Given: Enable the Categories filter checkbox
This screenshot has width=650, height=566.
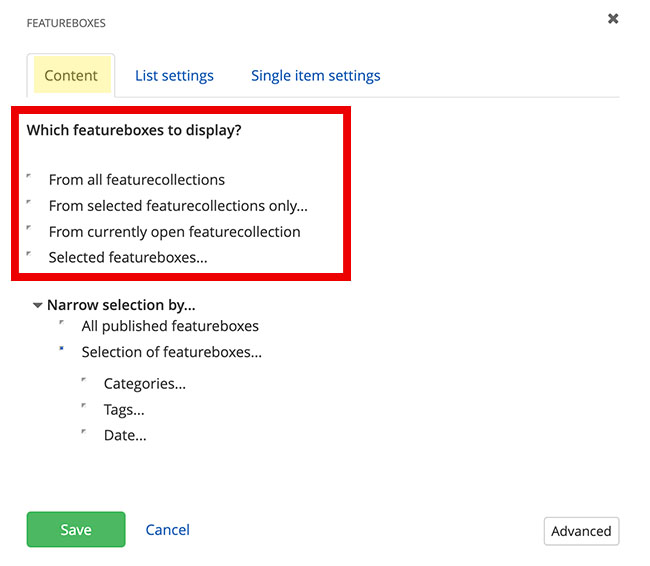Looking at the screenshot, I should 84,380.
